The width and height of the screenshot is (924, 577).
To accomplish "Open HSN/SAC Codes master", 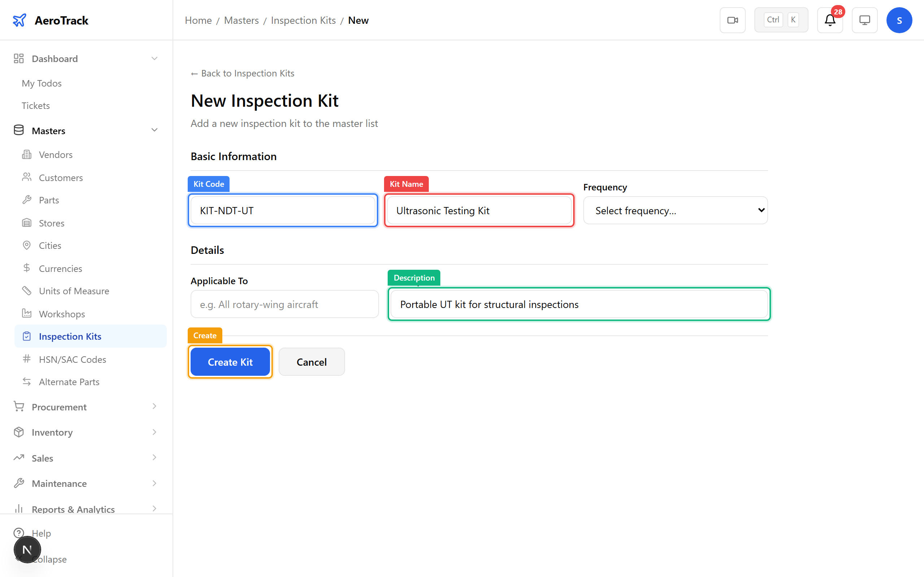I will (x=73, y=359).
